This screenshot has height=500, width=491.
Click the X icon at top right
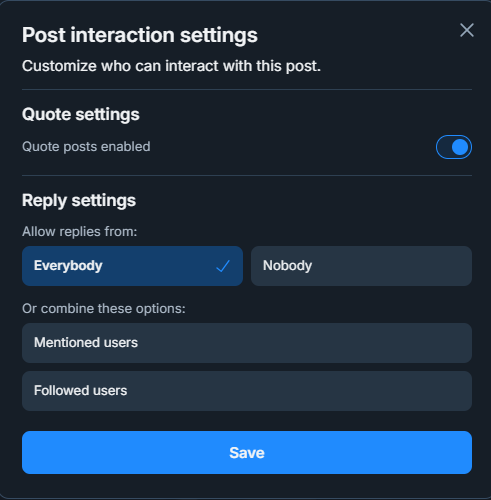[x=467, y=30]
